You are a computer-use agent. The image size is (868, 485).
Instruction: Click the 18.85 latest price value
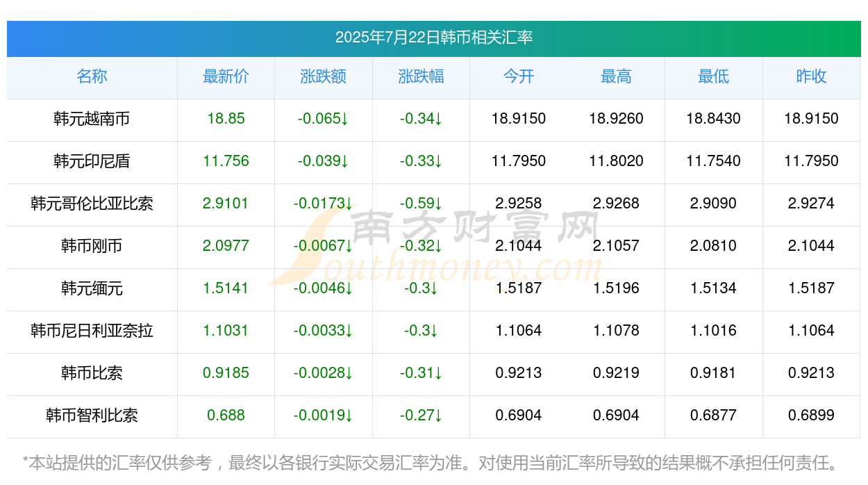click(226, 119)
